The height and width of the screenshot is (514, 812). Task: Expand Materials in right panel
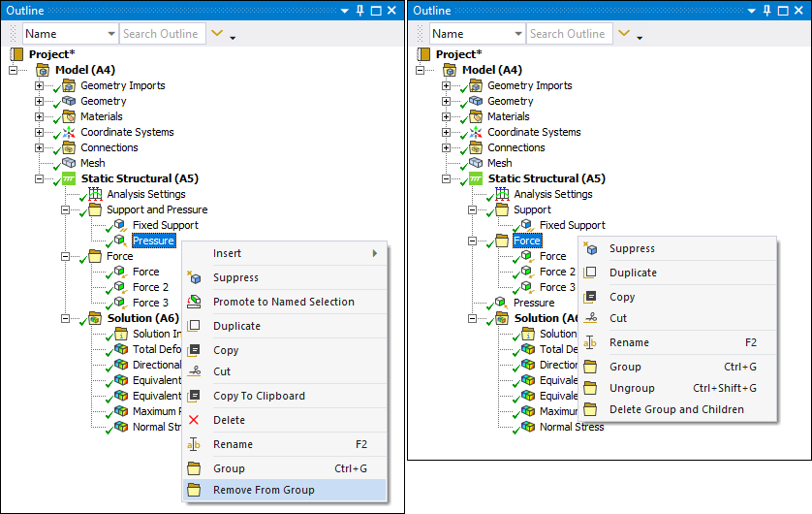click(447, 116)
